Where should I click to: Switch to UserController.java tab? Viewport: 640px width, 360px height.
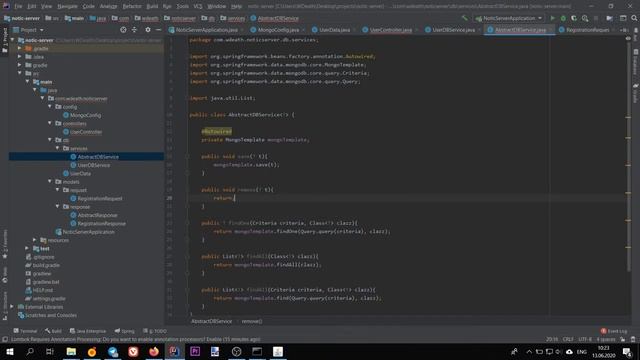pyautogui.click(x=390, y=30)
